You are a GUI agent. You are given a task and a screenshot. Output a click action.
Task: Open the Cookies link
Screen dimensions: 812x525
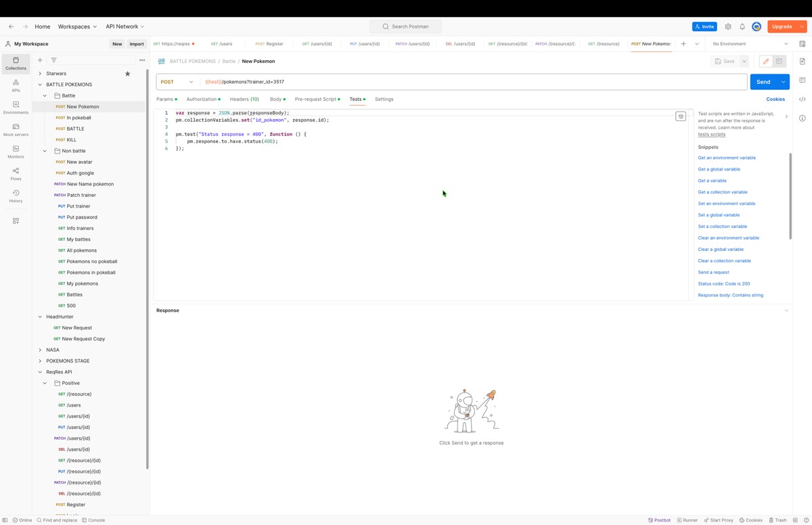pos(775,99)
